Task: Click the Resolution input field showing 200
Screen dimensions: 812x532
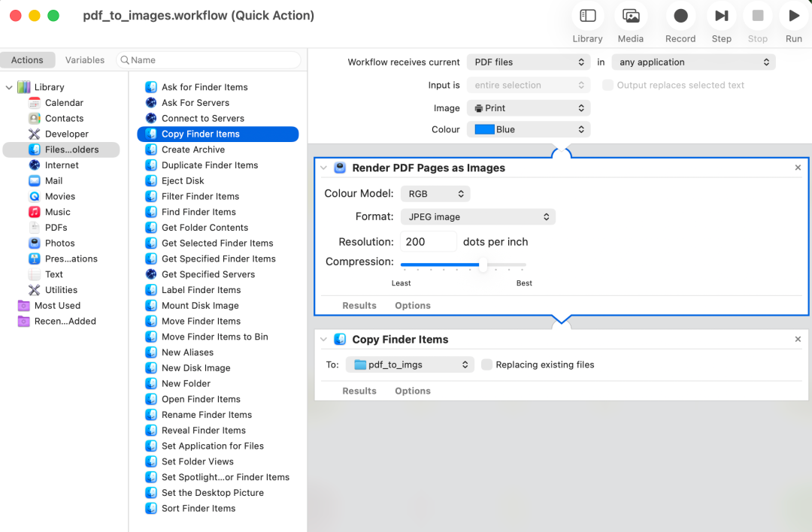Action: pos(428,241)
